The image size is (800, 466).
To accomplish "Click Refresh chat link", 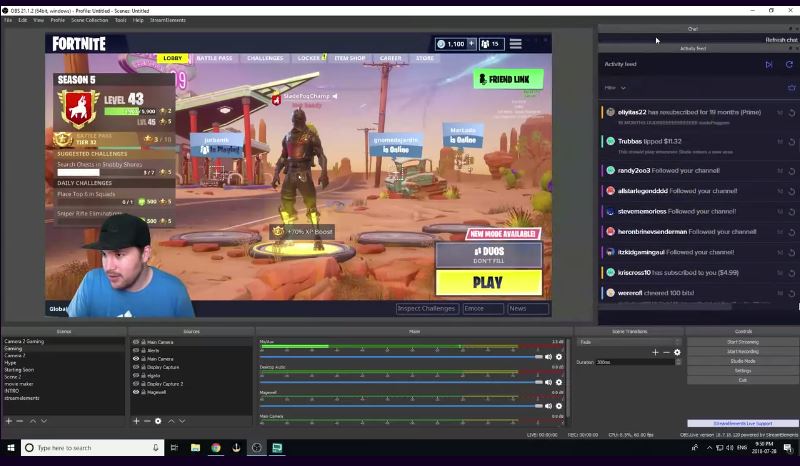I will point(781,39).
